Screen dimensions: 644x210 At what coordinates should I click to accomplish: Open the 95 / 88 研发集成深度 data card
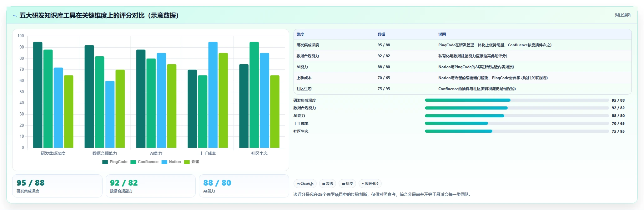(57, 186)
